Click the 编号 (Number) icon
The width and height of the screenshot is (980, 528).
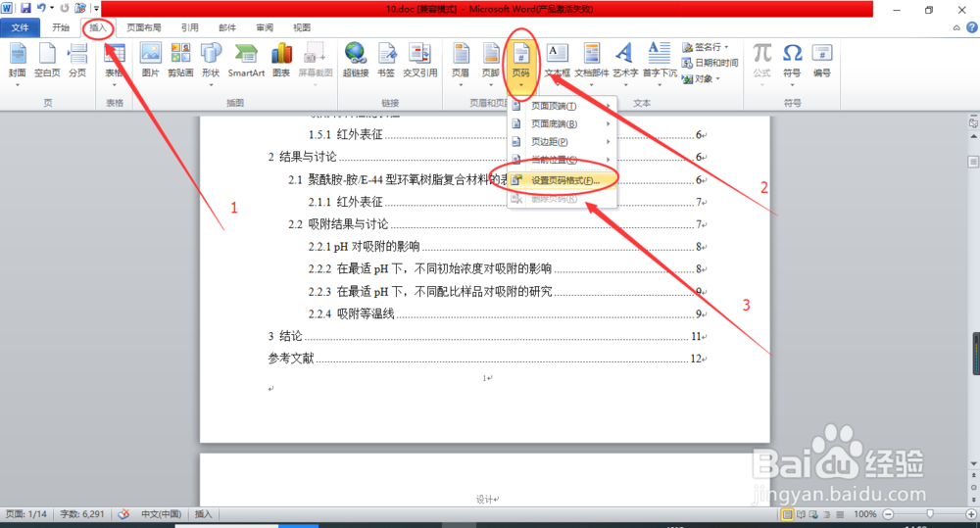click(x=822, y=61)
